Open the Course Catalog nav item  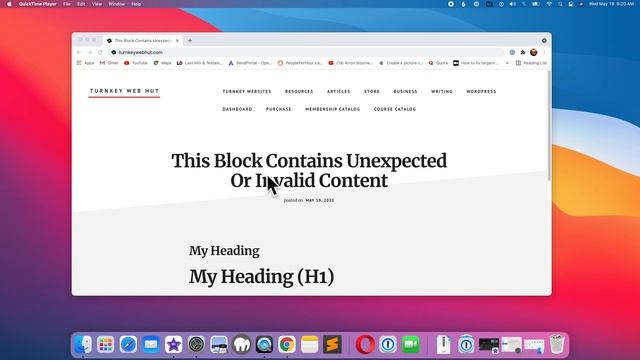point(395,109)
